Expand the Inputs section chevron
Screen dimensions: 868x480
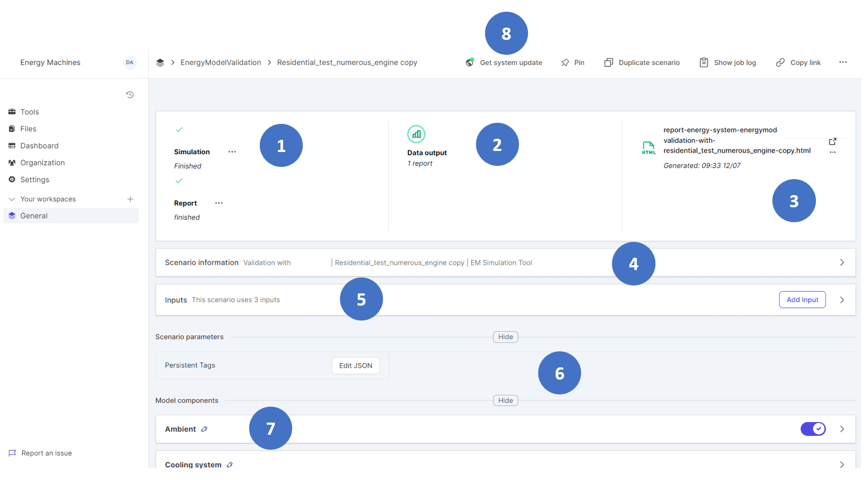pos(842,300)
